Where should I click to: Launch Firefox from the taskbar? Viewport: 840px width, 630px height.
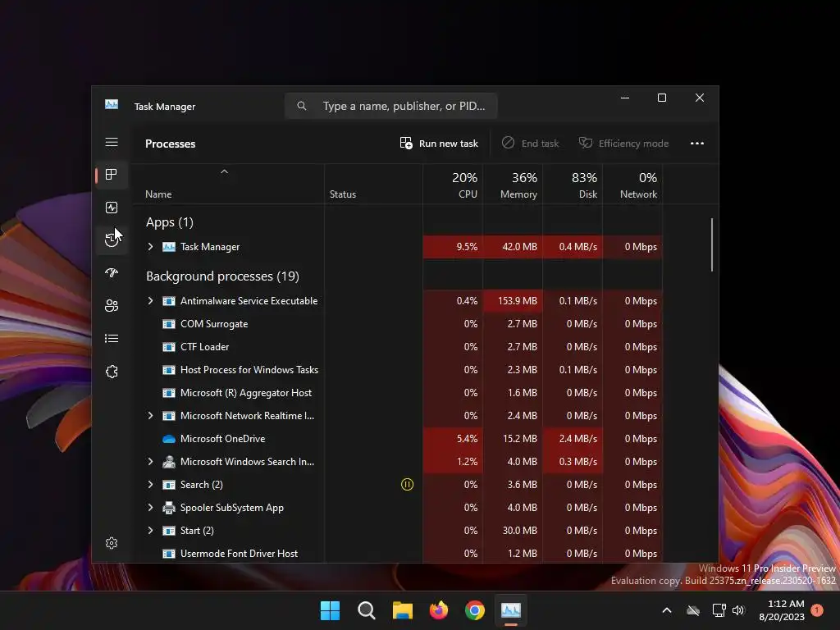point(439,610)
